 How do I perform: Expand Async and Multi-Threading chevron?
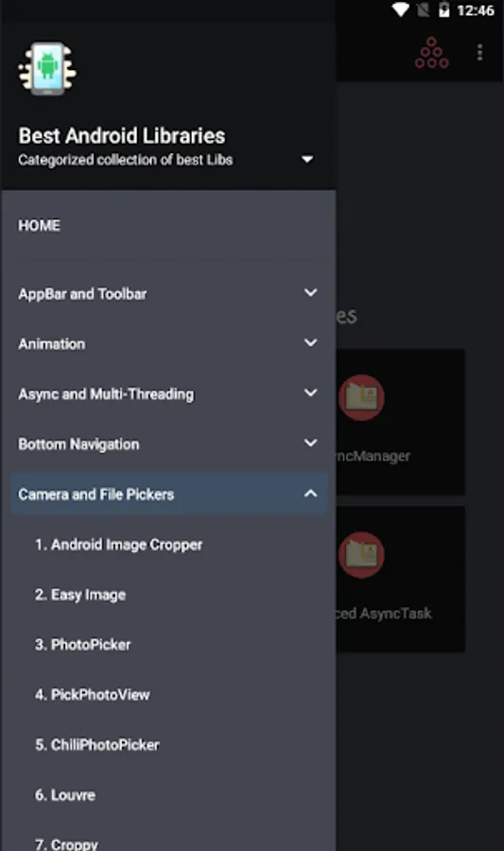310,393
